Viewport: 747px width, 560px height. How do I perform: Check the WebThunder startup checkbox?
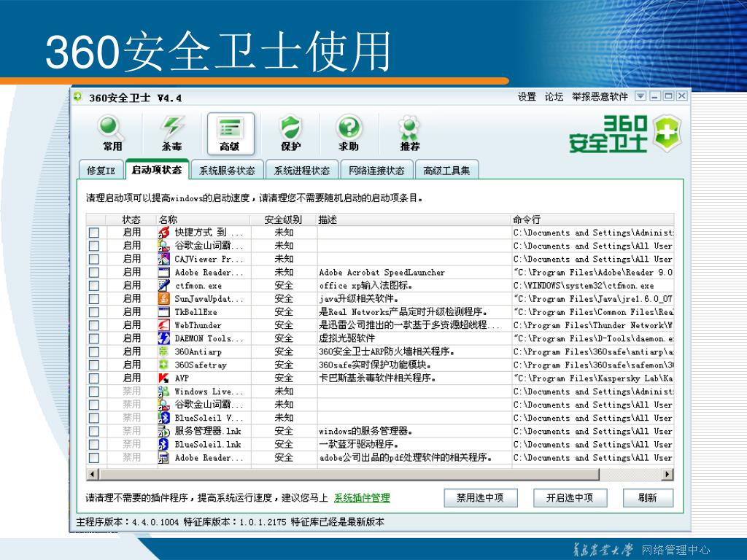click(x=94, y=325)
